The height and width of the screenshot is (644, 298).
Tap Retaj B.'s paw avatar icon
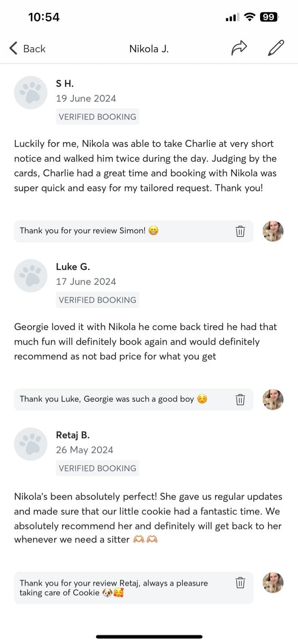coord(31,444)
